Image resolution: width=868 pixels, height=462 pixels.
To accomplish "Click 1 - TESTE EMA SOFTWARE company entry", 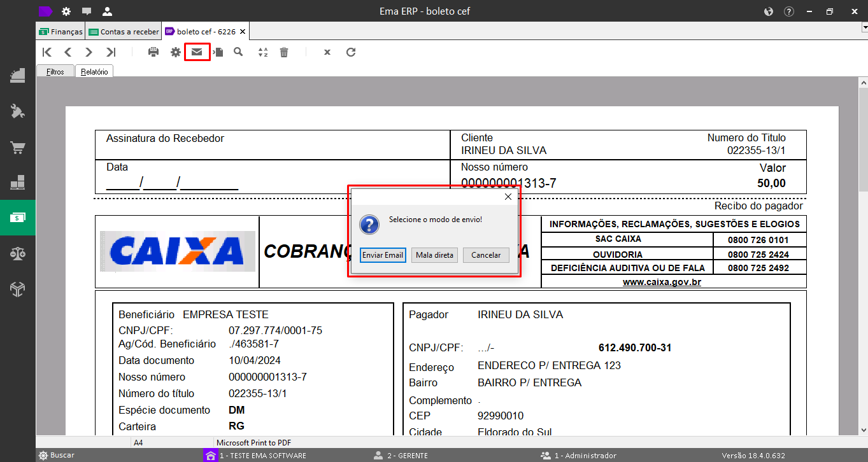I will (255, 456).
